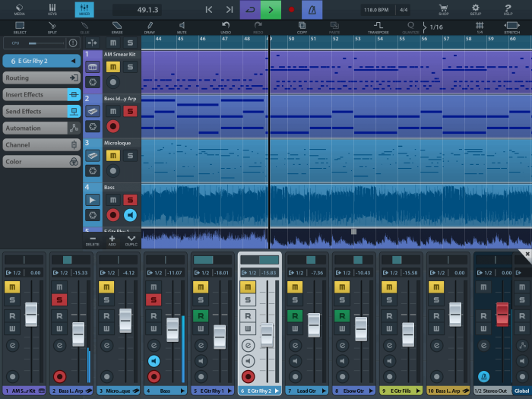Viewport: 532px width, 399px height.
Task: Close the mixer panel
Action: (x=527, y=254)
